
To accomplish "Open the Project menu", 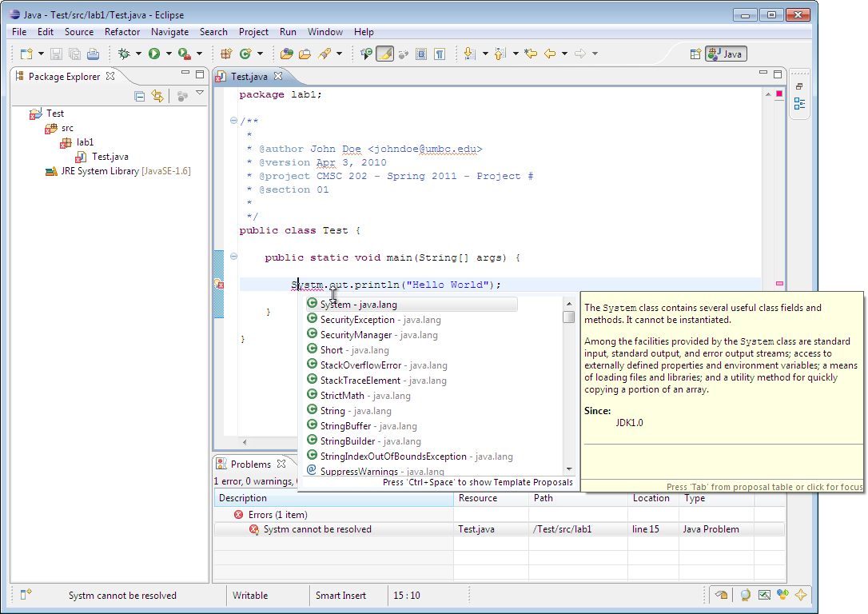I will [x=253, y=31].
